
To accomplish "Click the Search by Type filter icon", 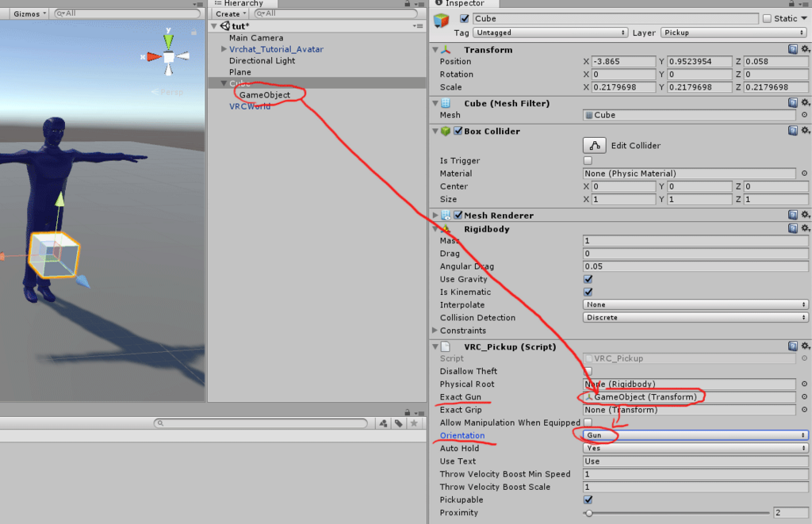I will (383, 423).
